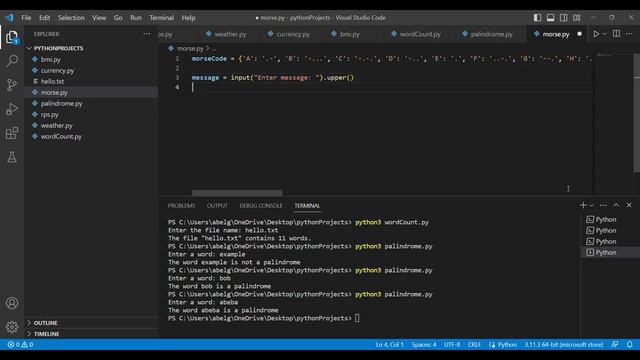This screenshot has height=360, width=640.
Task: Change encoding via UTF-8 status entry
Action: 451,344
